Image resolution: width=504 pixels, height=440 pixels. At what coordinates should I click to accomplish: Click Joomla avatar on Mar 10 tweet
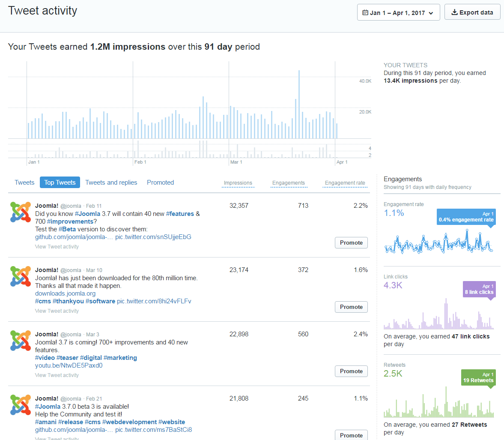pyautogui.click(x=21, y=276)
